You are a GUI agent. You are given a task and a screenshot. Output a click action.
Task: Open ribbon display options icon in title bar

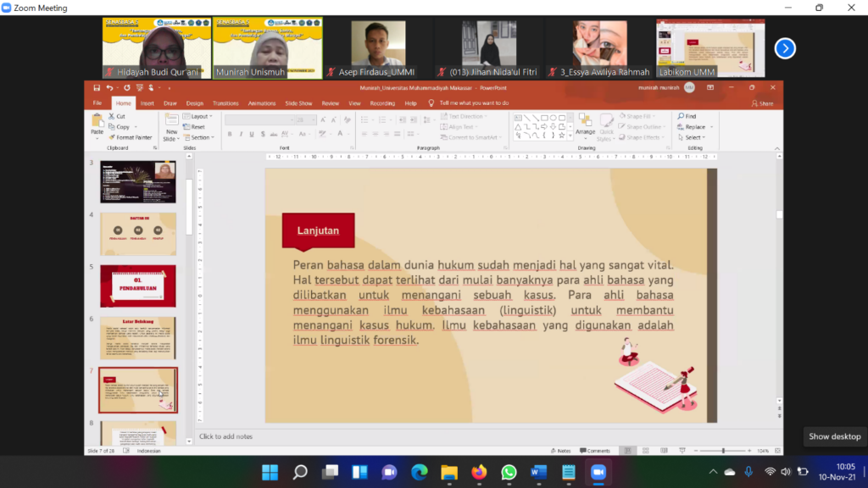[710, 87]
